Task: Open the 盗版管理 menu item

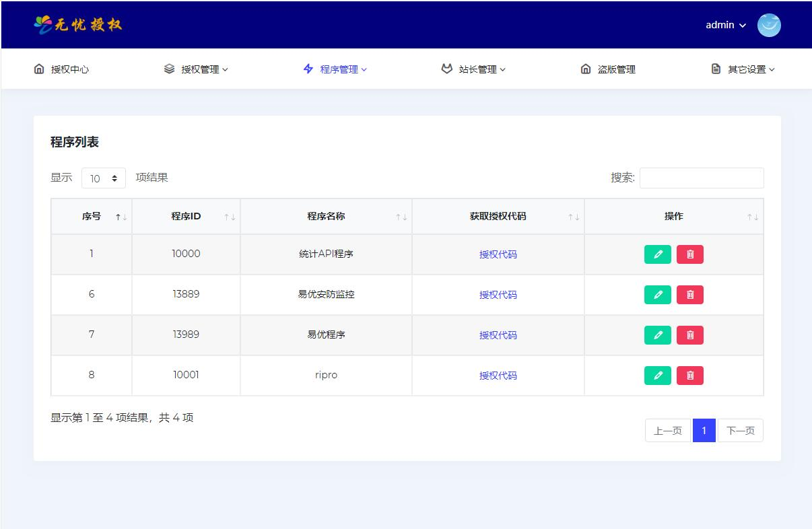Action: (x=607, y=68)
